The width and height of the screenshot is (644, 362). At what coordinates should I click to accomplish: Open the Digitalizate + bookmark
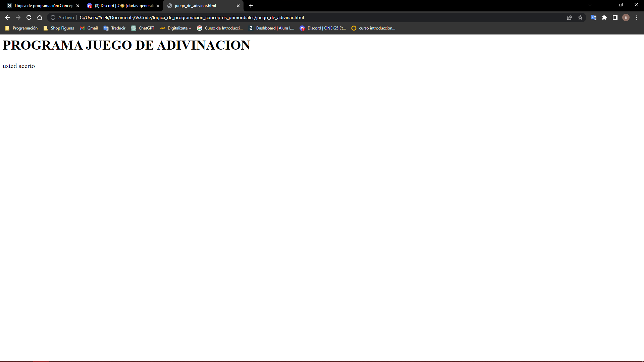(176, 28)
